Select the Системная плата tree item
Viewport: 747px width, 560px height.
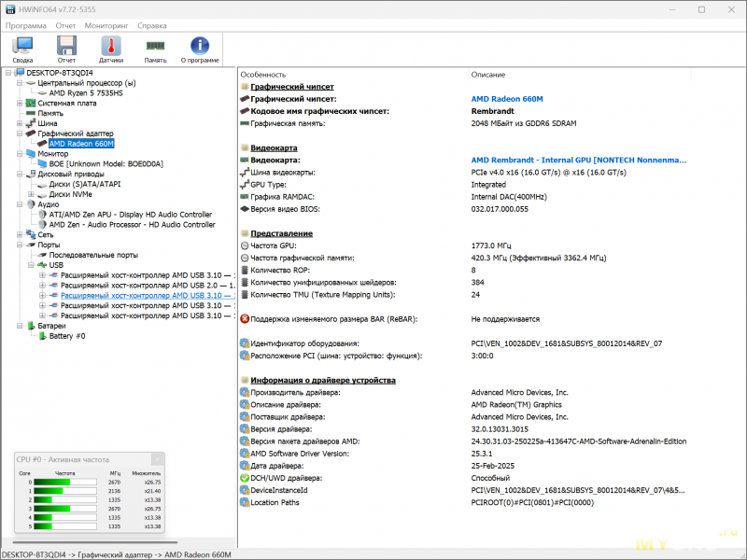(x=66, y=104)
